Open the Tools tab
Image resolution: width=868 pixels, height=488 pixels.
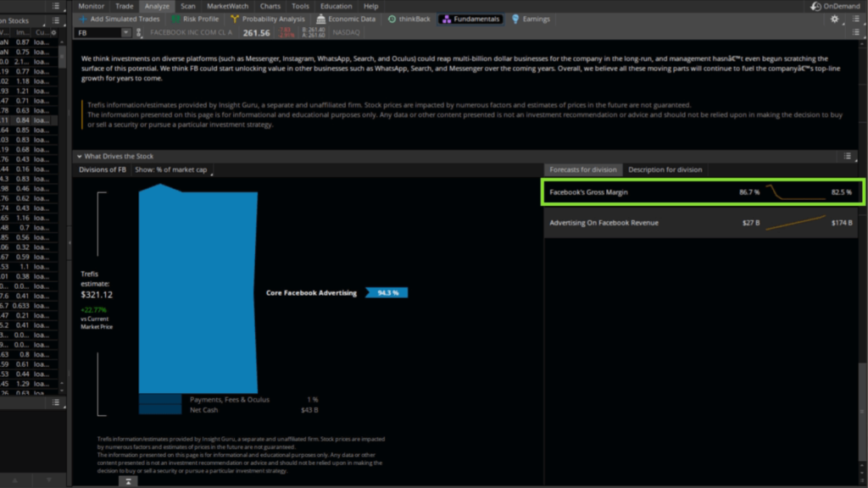[300, 6]
